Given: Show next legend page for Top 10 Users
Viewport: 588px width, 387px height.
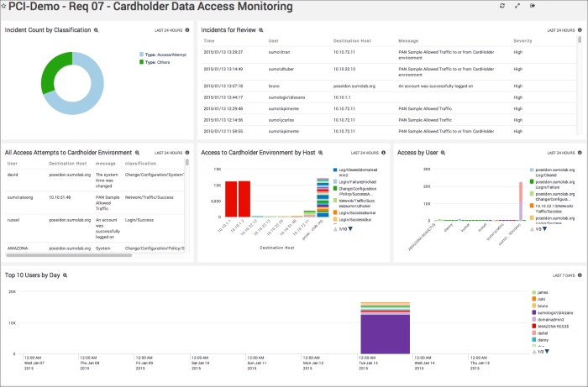Looking at the screenshot, I should pyautogui.click(x=547, y=350).
